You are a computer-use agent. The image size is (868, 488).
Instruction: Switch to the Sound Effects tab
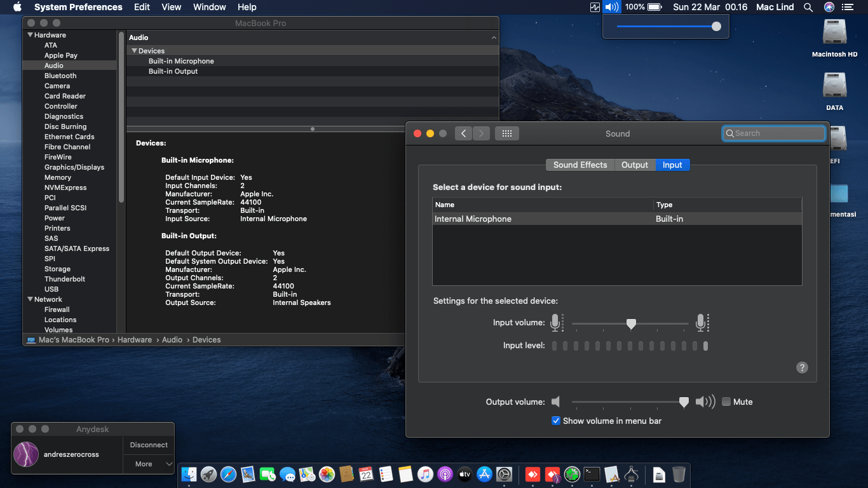(580, 165)
